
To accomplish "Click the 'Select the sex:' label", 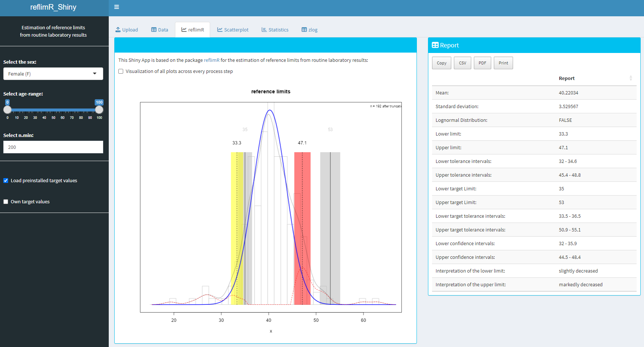I will (x=20, y=62).
